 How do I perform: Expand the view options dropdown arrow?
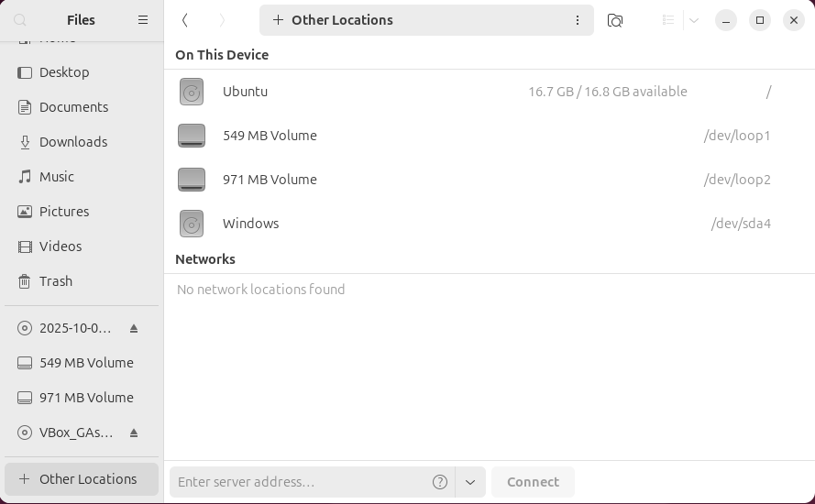coord(694,20)
